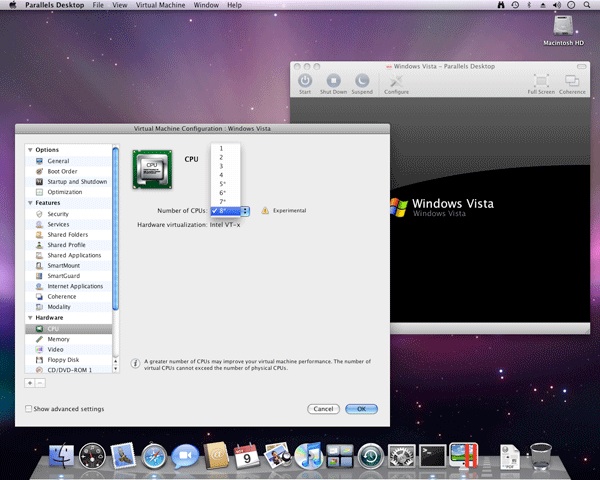Open the File menu
The width and height of the screenshot is (600, 480).
[98, 5]
